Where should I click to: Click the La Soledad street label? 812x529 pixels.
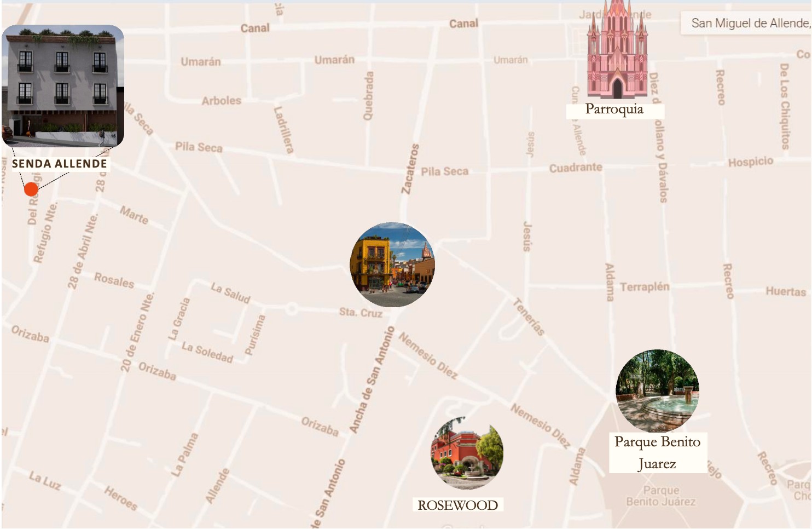207,353
